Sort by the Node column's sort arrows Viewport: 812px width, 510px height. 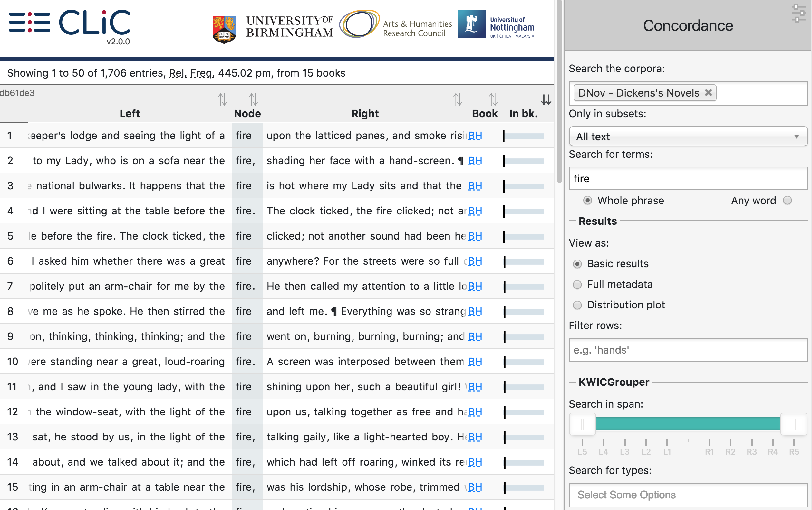point(253,99)
